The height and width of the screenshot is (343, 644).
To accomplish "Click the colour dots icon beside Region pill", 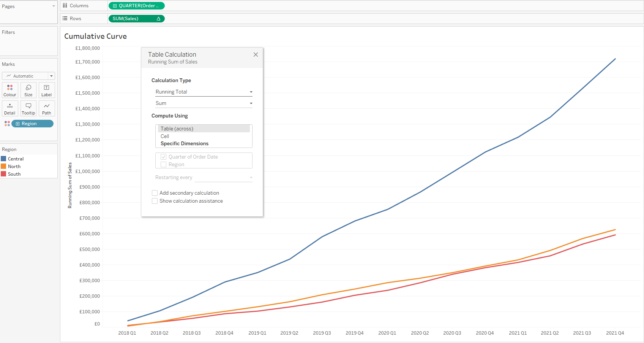I will (x=7, y=124).
